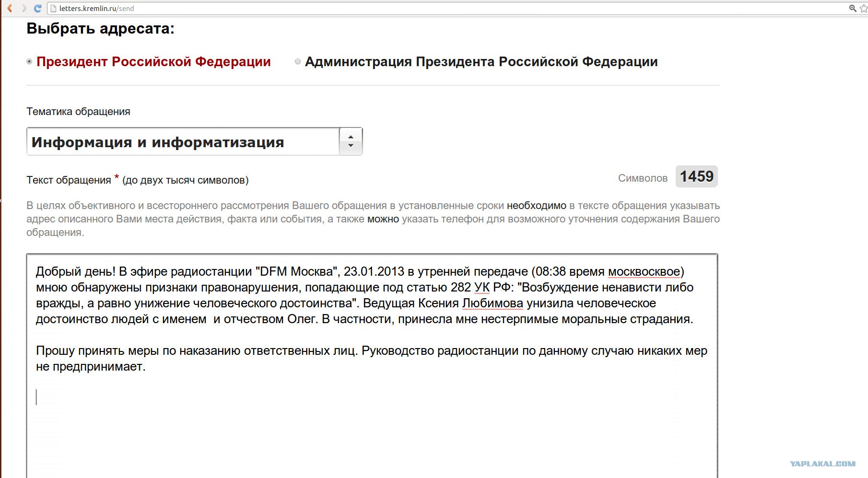Click the underlined surname "Любимова" in the message

click(x=493, y=303)
